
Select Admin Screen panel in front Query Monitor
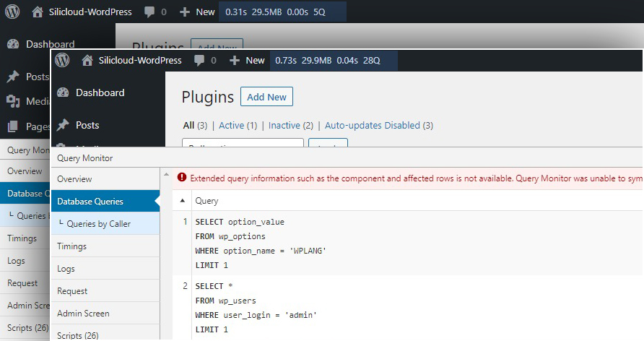click(105, 313)
